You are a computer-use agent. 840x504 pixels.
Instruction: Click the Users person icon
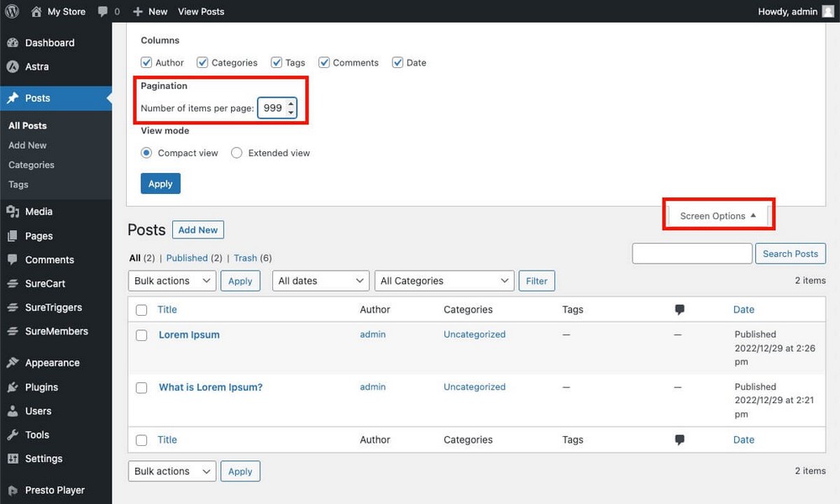(13, 411)
